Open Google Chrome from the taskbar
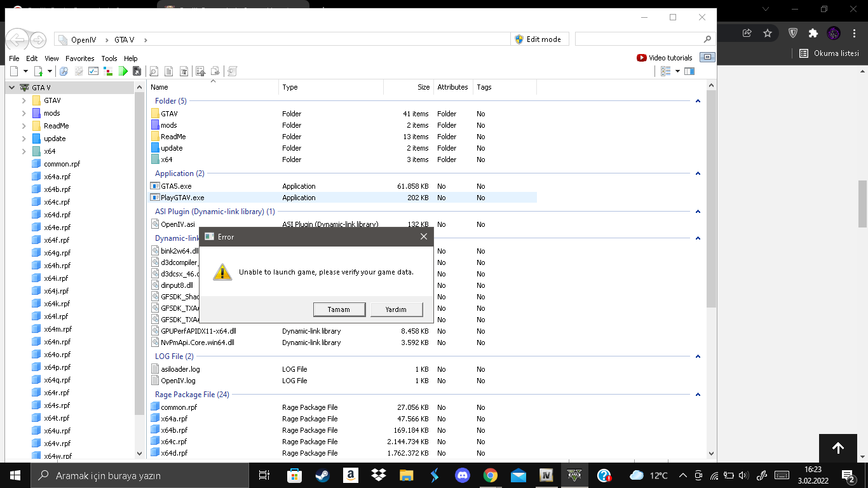This screenshot has height=488, width=868. [490, 475]
